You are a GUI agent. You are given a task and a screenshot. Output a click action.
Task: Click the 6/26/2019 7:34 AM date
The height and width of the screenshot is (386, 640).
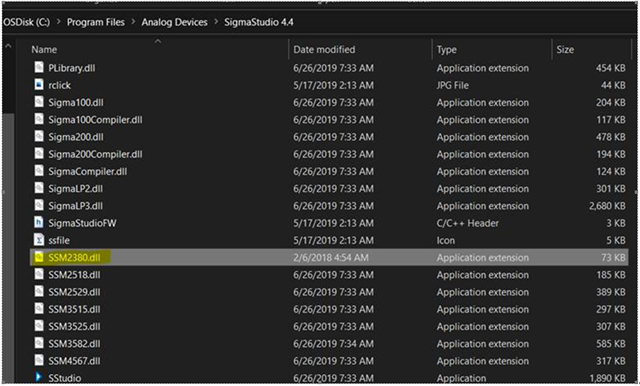pyautogui.click(x=333, y=344)
